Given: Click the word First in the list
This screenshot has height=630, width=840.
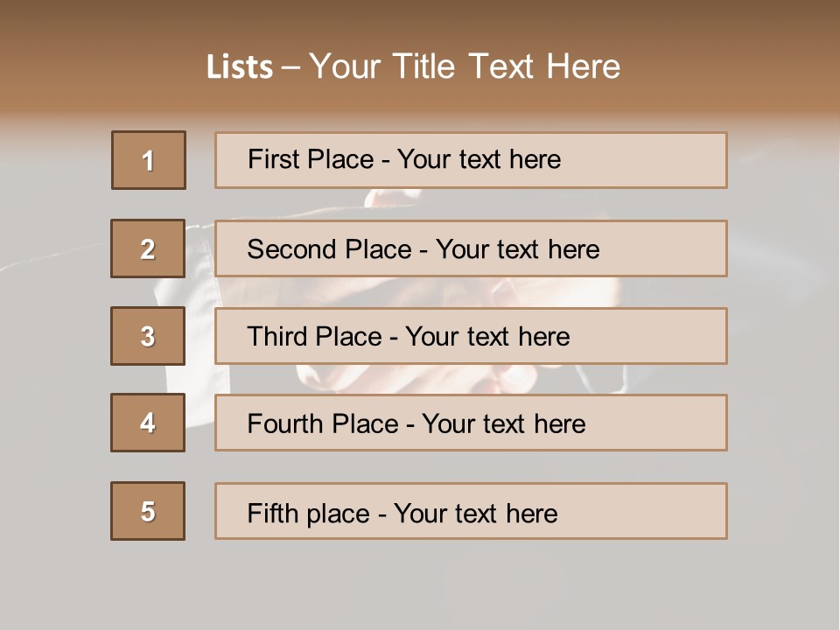Looking at the screenshot, I should click(272, 159).
